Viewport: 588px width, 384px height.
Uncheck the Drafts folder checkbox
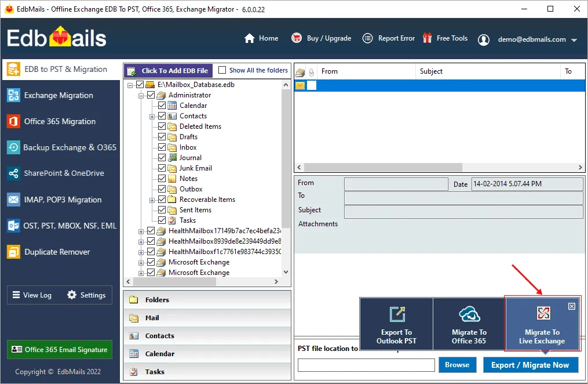pos(162,137)
